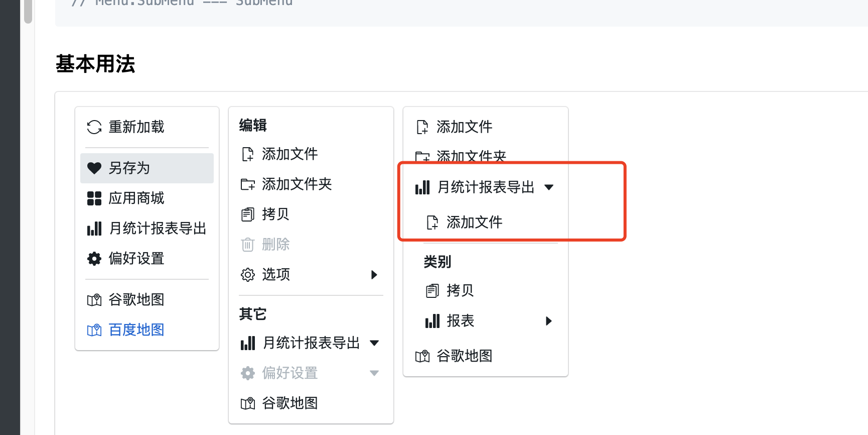Click the bar-chart icon beside 报表
The image size is (868, 435).
point(432,321)
